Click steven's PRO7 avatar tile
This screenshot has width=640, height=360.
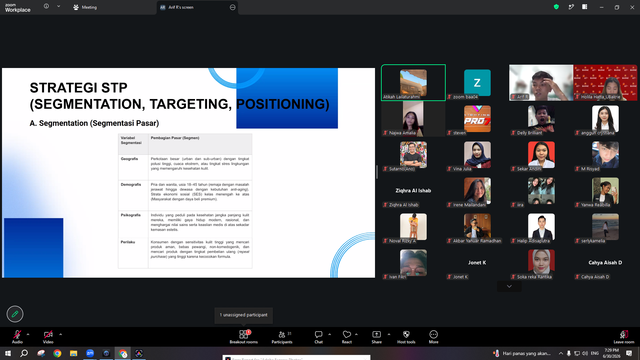pos(477,118)
